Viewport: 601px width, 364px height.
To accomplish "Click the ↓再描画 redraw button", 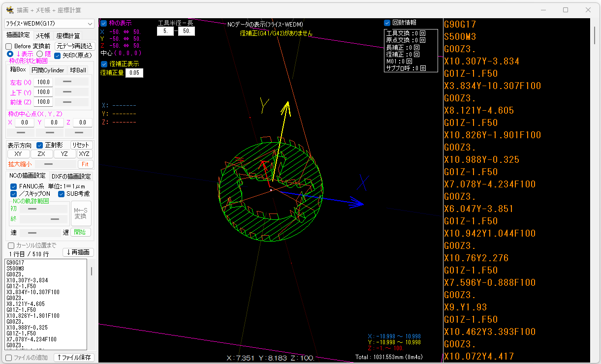I will pos(79,252).
